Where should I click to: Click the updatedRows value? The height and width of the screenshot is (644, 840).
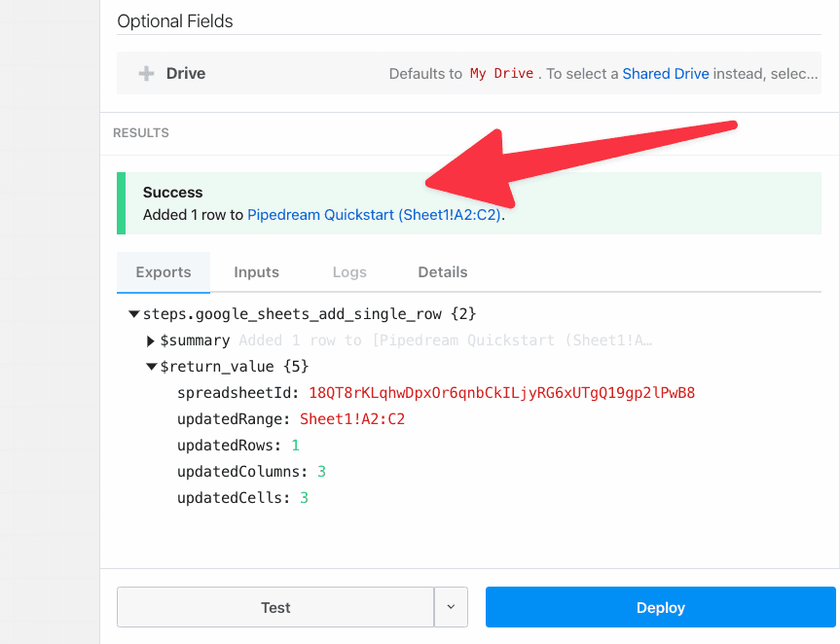295,446
